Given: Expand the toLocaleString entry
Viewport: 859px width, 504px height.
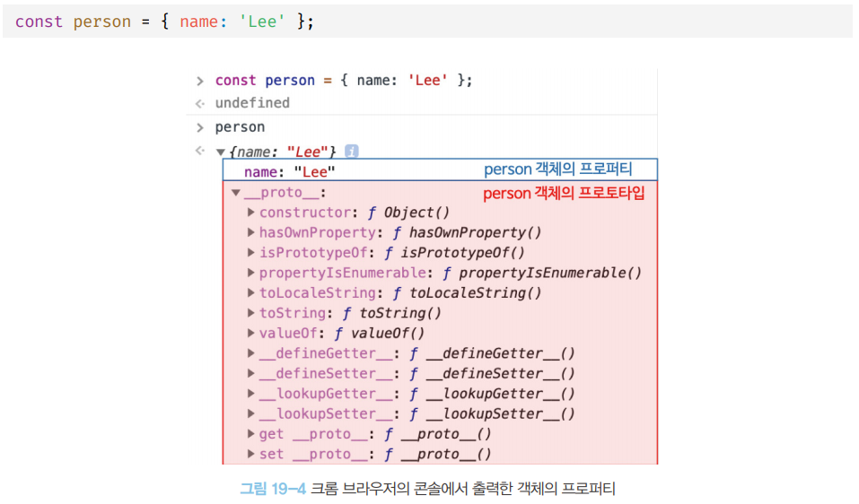Looking at the screenshot, I should point(251,293).
